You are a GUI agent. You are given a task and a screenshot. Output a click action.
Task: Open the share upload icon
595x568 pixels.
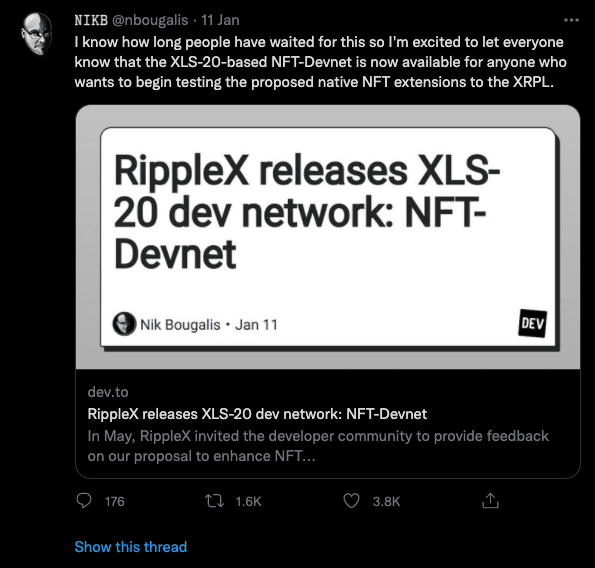(490, 501)
